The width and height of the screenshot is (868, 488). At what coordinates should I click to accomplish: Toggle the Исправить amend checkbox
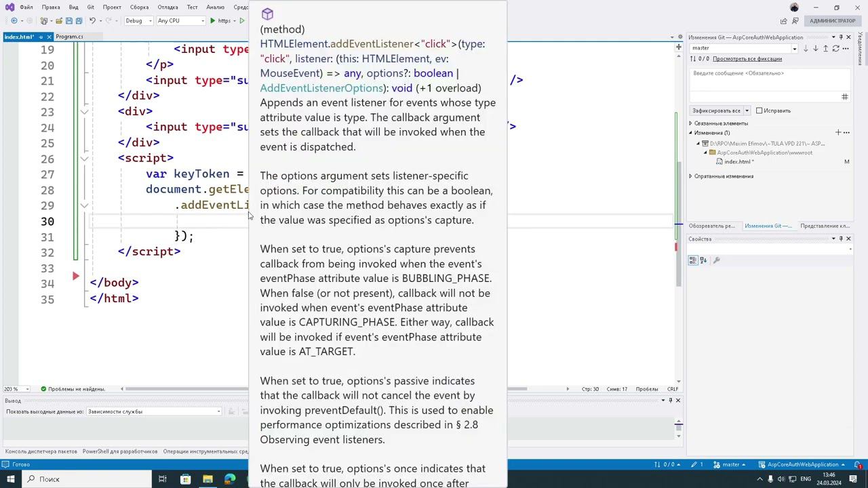pyautogui.click(x=759, y=110)
